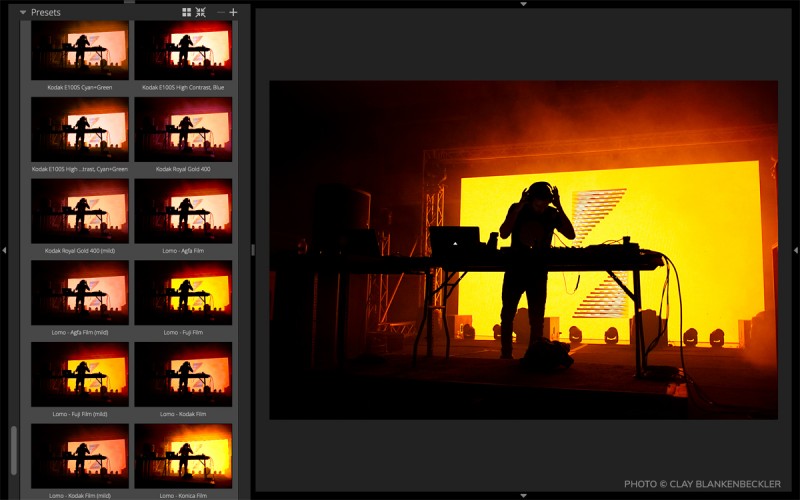This screenshot has width=800, height=500.
Task: Apply the Kodak E100S Cyan+Green preset
Action: 80,52
